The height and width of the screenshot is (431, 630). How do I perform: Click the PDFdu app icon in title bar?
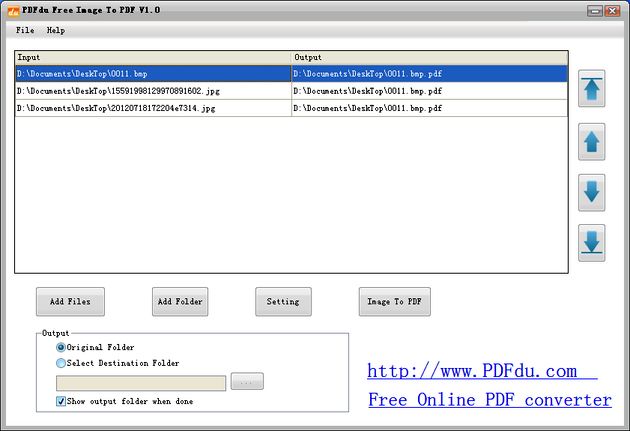[x=13, y=11]
